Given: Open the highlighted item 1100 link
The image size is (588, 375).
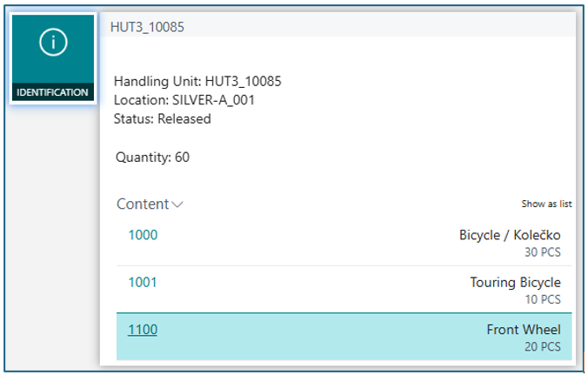Looking at the screenshot, I should (x=143, y=330).
